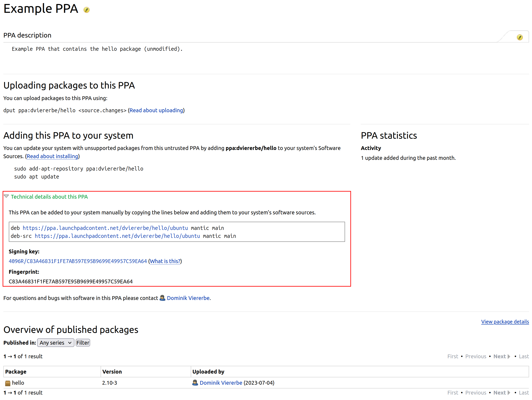Screen dimensions: 532x400
Task: Collapse Technical details about this PPA
Action: coord(6,196)
